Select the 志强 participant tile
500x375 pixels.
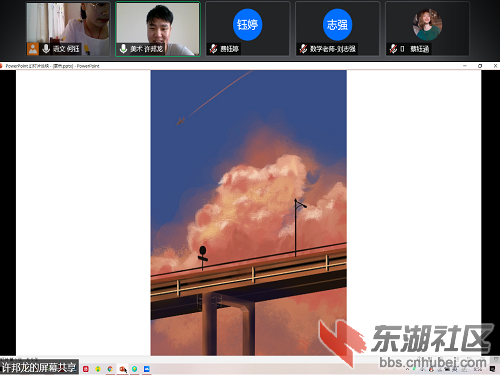(x=337, y=29)
